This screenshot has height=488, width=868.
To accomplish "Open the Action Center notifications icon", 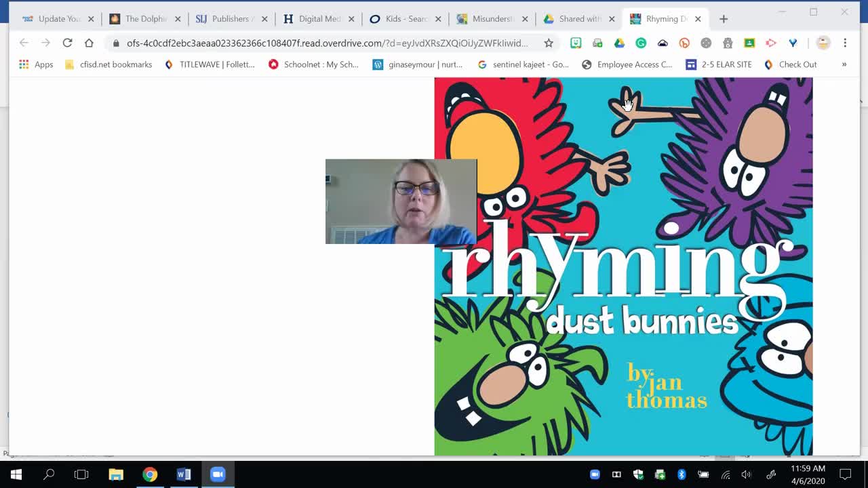I will (x=846, y=474).
